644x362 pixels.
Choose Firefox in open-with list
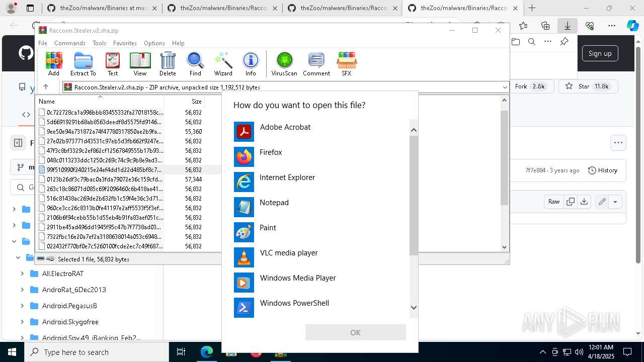(322, 157)
